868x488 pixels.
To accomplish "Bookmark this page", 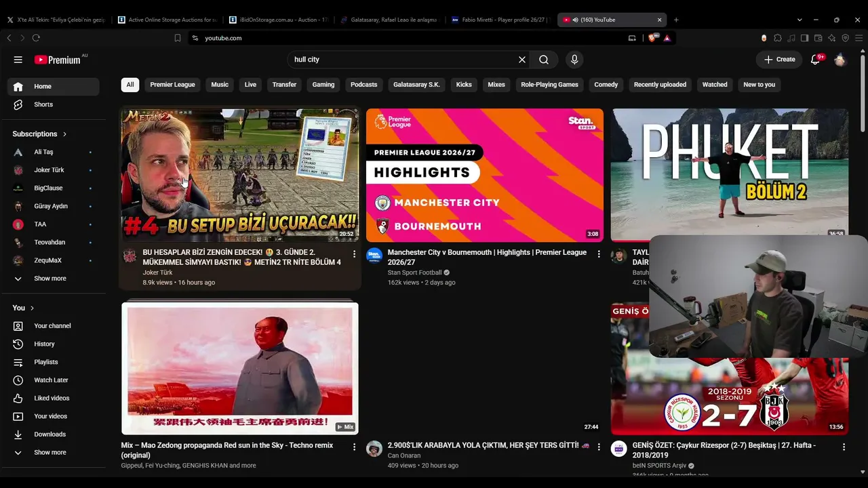I will 178,38.
